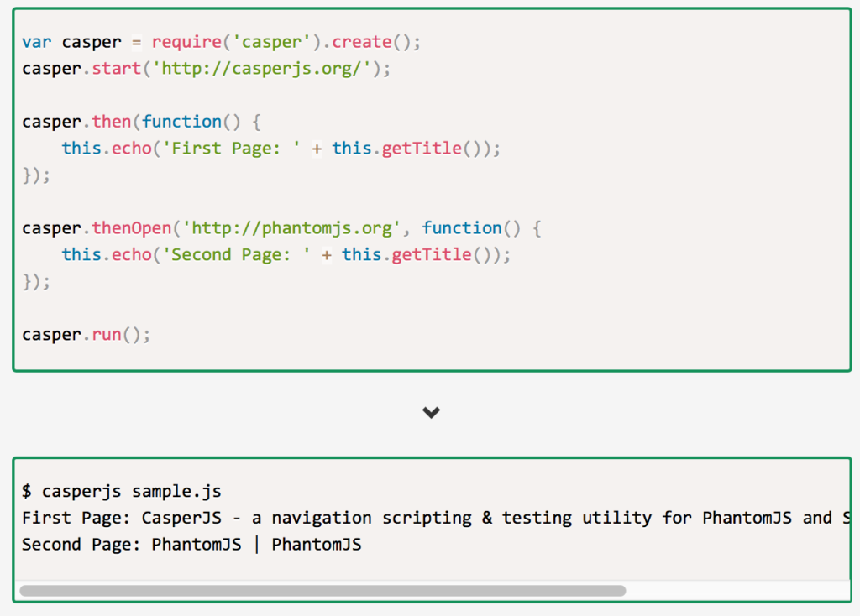Click the line "var casper = require('casper').create();"
Screen dimensions: 860x616
click(221, 42)
